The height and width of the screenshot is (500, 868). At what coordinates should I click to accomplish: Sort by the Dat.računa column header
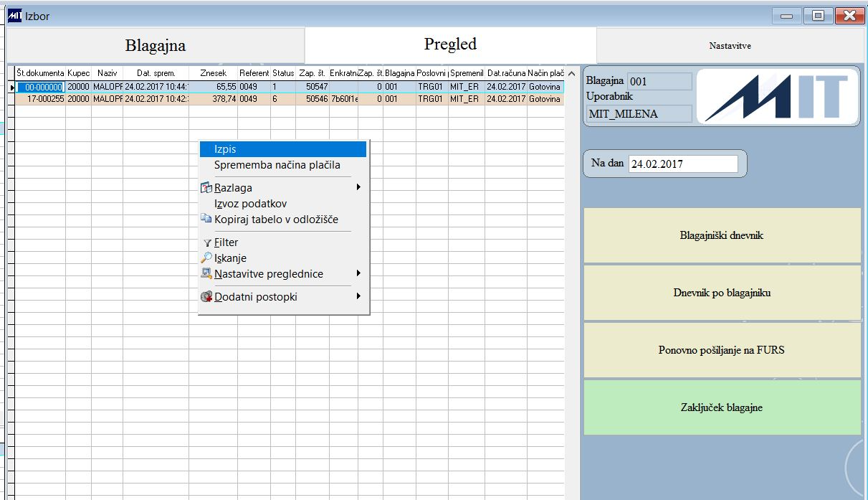point(506,73)
